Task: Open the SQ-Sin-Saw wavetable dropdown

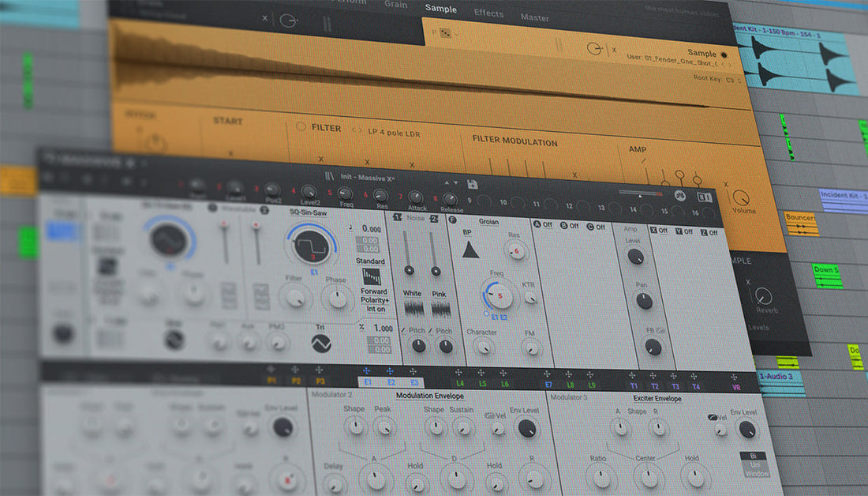Action: tap(309, 212)
